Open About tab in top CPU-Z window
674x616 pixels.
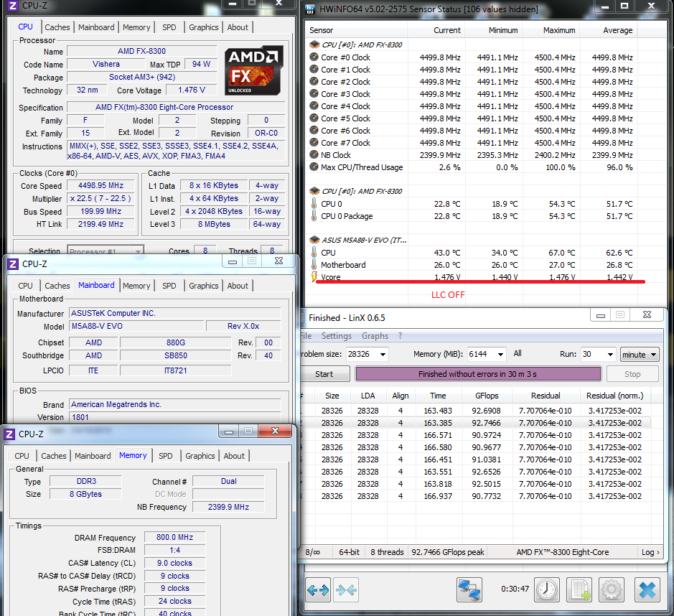pos(238,27)
